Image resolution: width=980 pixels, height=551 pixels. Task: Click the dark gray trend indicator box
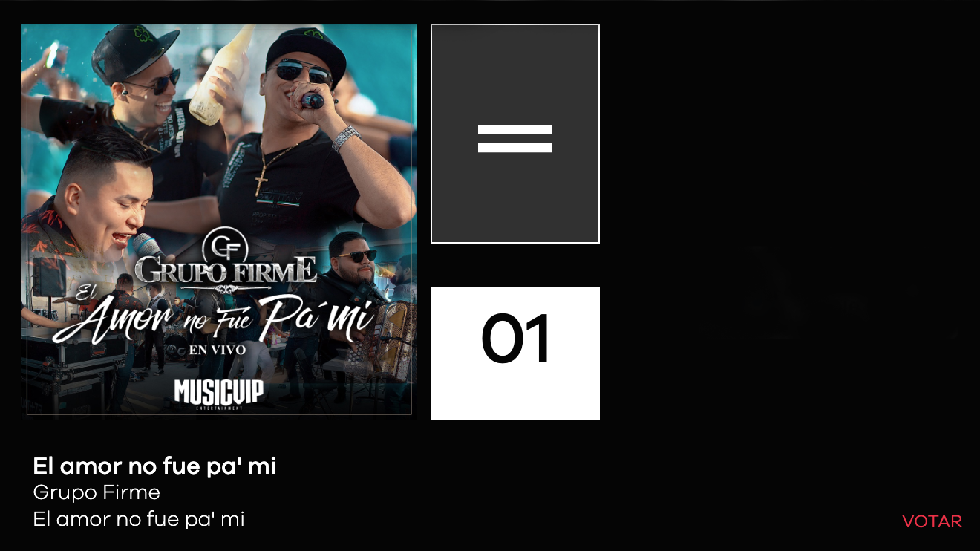[x=515, y=134]
